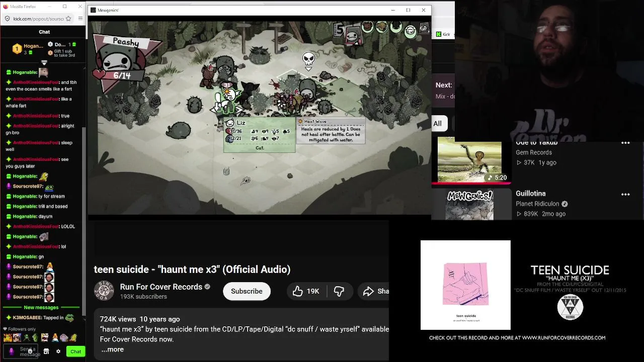Click the site security shield icon
The image size is (644, 362).
pos(7,19)
